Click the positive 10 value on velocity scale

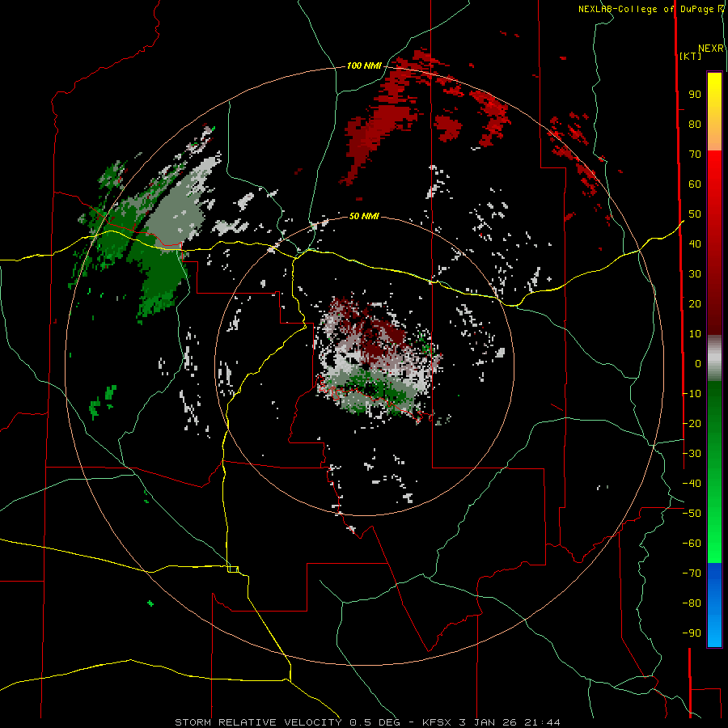tap(695, 334)
